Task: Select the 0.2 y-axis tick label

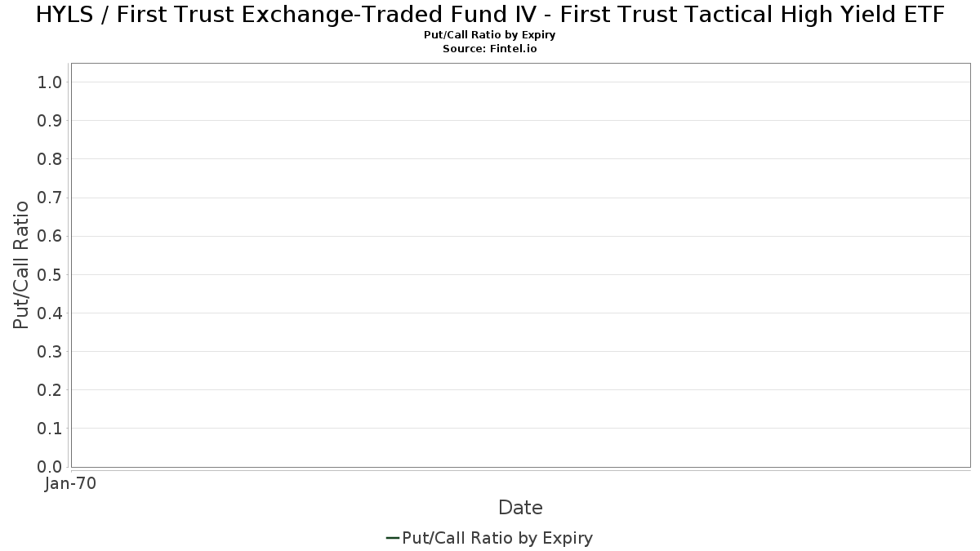Action: pyautogui.click(x=50, y=390)
